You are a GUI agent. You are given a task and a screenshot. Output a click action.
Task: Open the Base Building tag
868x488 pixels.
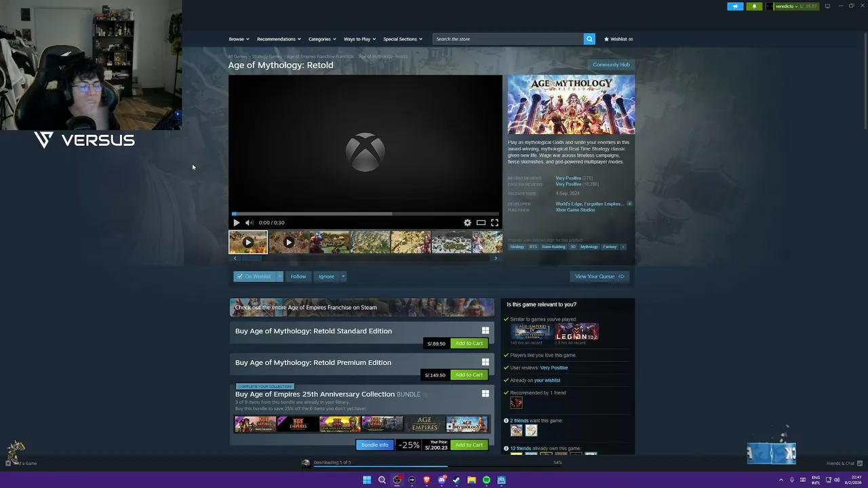click(x=553, y=247)
